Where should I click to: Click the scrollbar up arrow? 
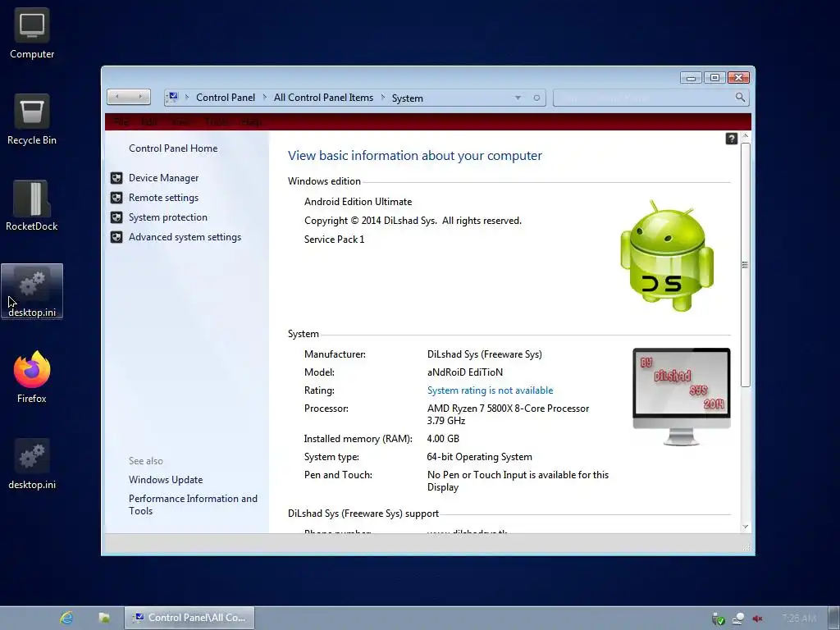point(745,136)
